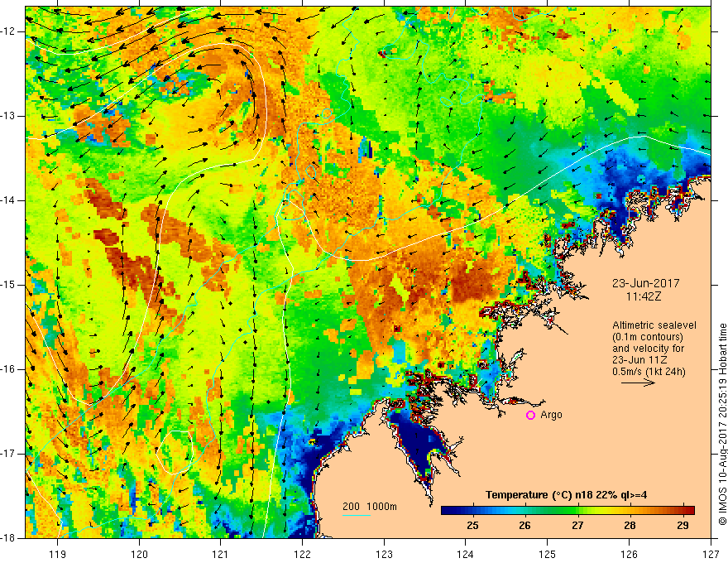Click the longitude 122 axis label

pyautogui.click(x=302, y=554)
